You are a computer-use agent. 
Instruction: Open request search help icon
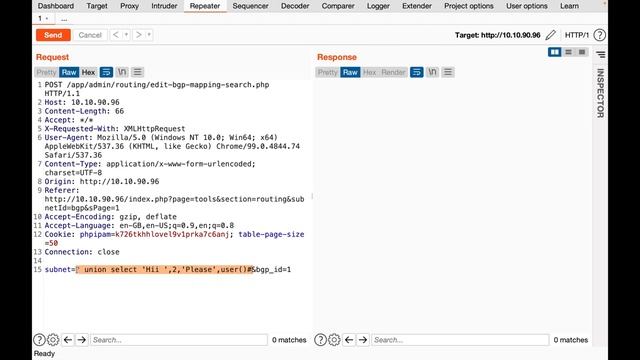39,340
